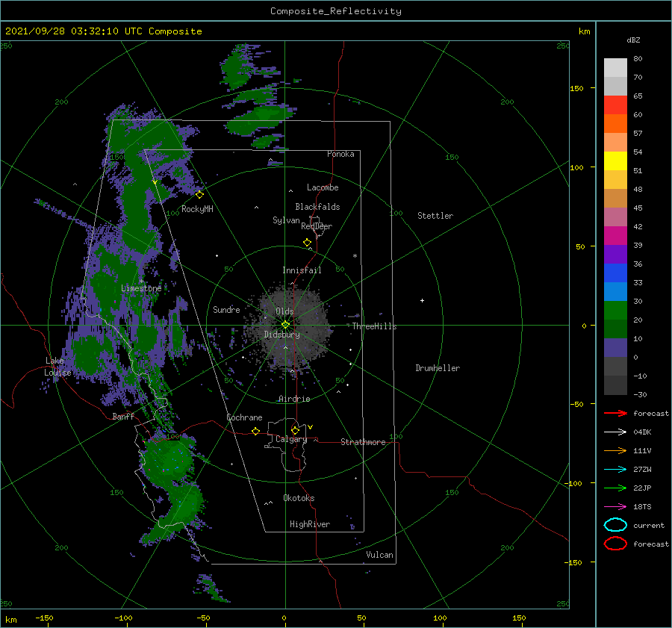Click the Sylvan label
Viewport: 672px width, 628px height.
pyautogui.click(x=286, y=220)
